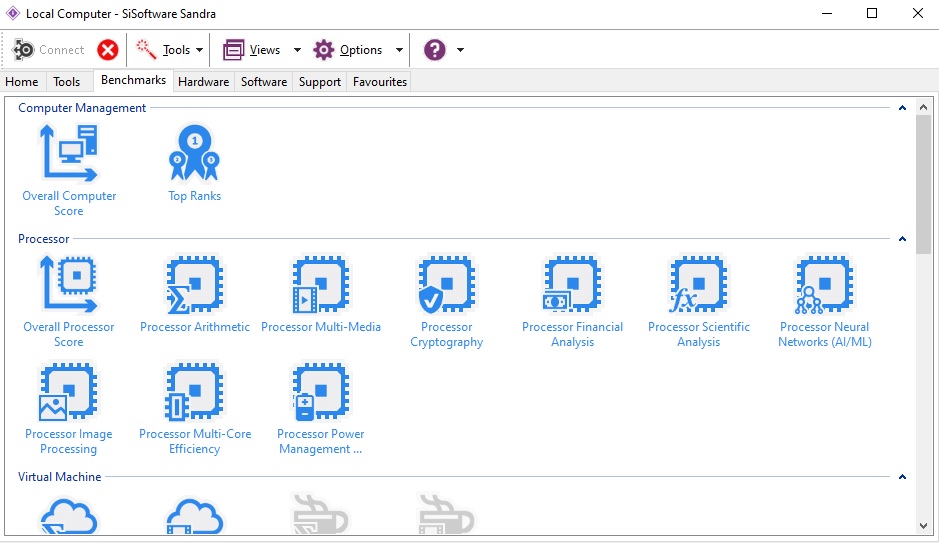Collapse the Processor section
939x543 pixels.
pyautogui.click(x=902, y=239)
